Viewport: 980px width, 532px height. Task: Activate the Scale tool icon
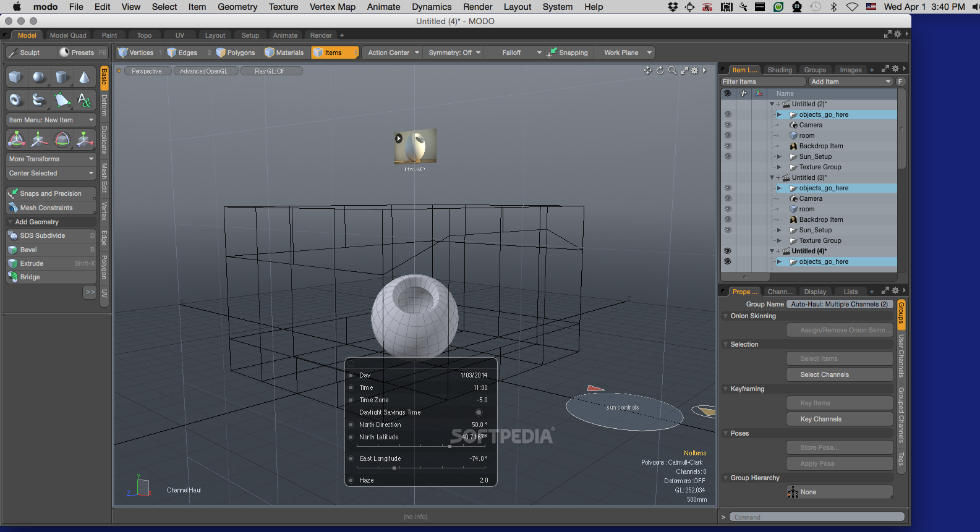click(x=85, y=140)
